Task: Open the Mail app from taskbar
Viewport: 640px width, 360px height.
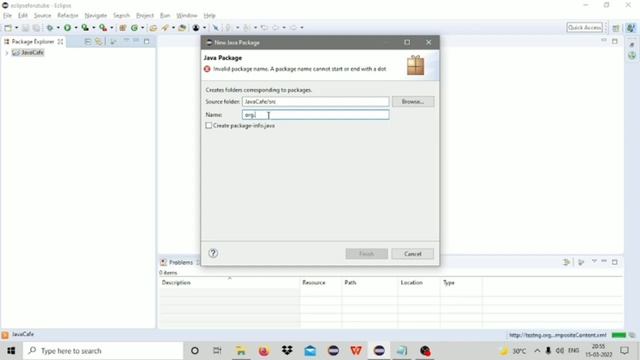Action: click(310, 351)
